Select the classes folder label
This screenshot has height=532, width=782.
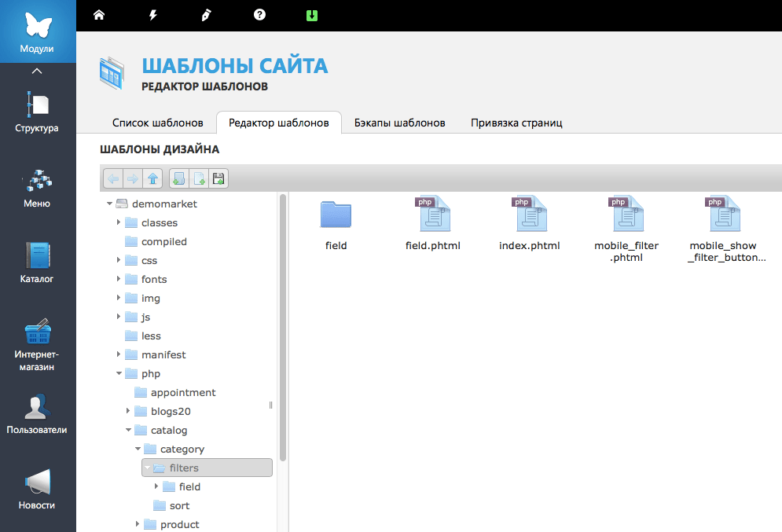(159, 223)
